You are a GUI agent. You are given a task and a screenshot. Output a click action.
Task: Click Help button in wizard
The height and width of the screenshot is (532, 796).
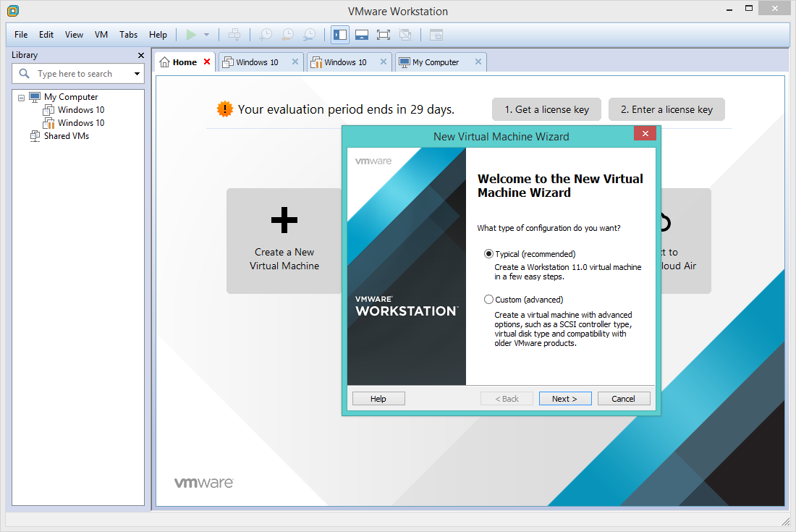tap(378, 399)
